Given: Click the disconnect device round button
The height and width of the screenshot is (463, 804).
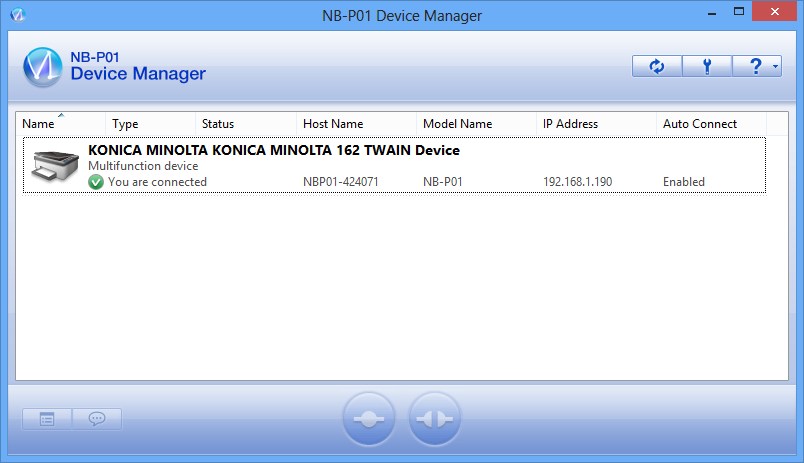Looking at the screenshot, I should pyautogui.click(x=434, y=419).
